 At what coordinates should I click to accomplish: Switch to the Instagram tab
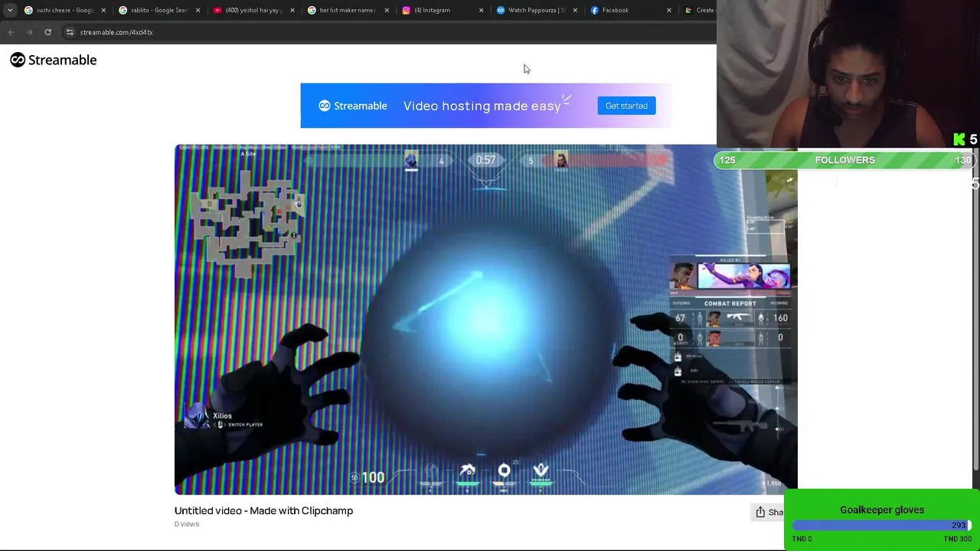point(442,10)
